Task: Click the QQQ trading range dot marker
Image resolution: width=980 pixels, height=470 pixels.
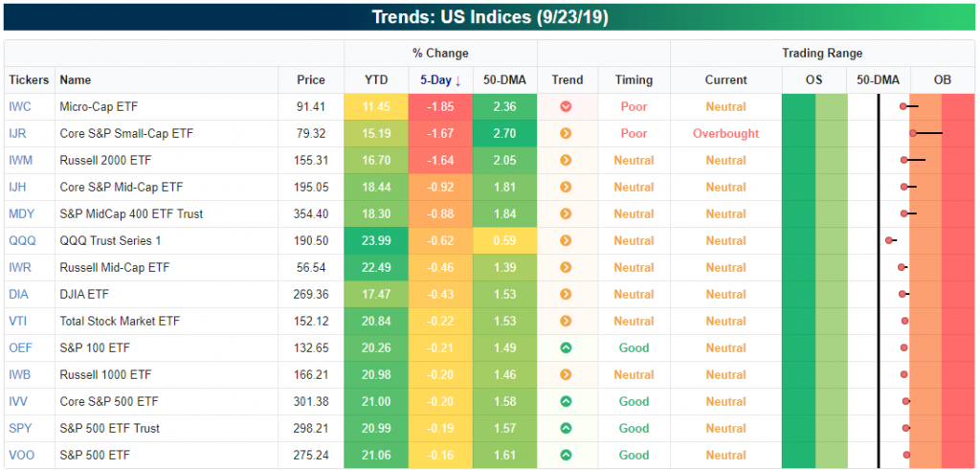Action: [890, 240]
